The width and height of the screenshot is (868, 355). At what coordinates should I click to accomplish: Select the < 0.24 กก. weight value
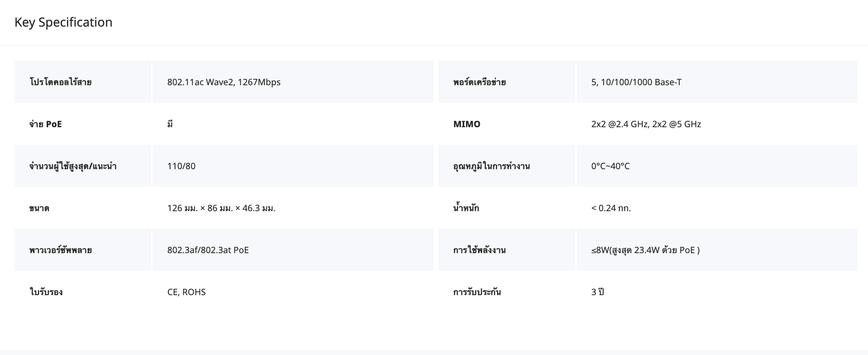(611, 208)
